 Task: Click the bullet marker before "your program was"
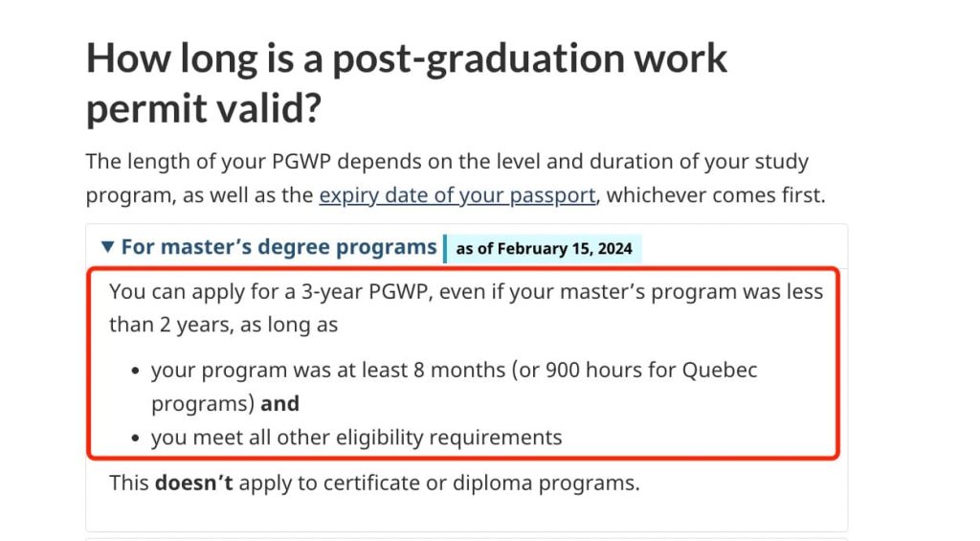coord(131,372)
